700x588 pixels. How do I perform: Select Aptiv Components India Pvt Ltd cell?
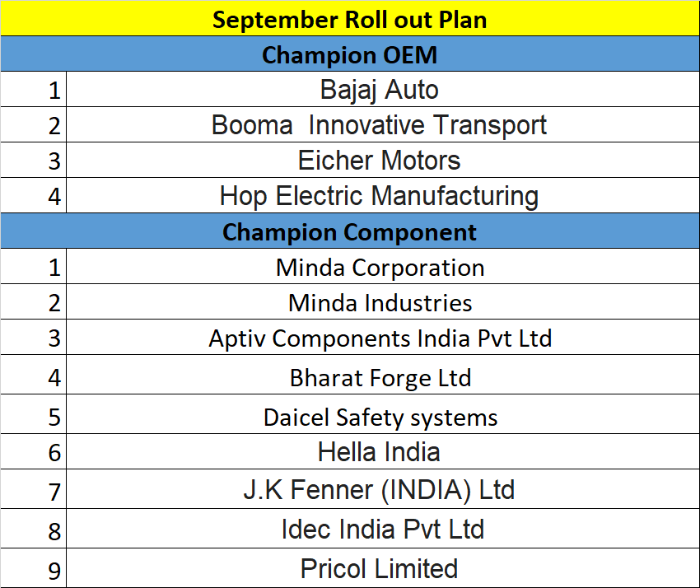coord(383,337)
